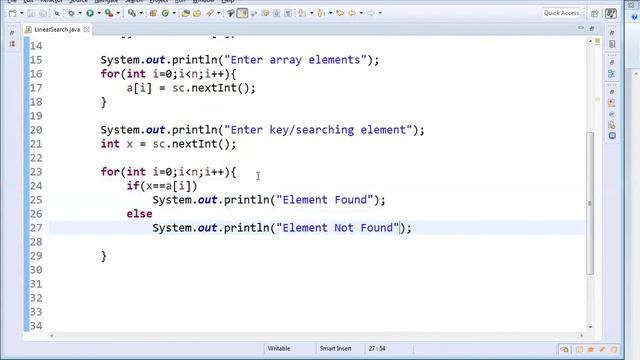Click the Save toolbar icon

tap(31, 13)
